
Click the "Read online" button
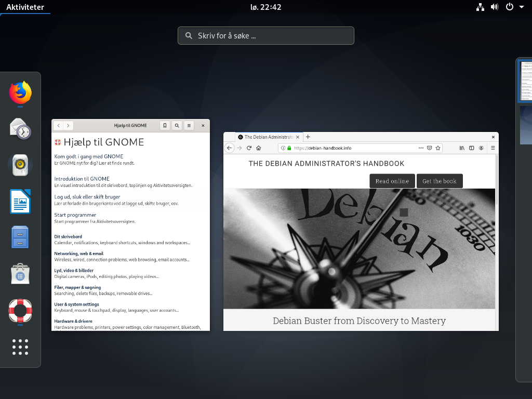tap(392, 181)
